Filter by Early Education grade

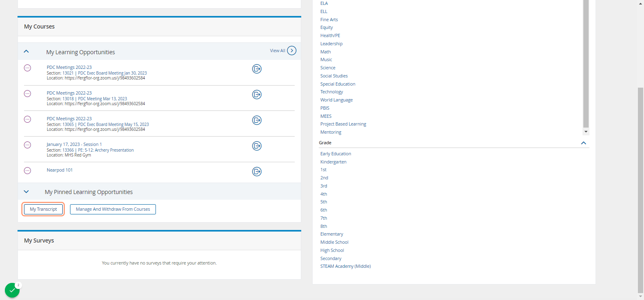click(x=336, y=154)
